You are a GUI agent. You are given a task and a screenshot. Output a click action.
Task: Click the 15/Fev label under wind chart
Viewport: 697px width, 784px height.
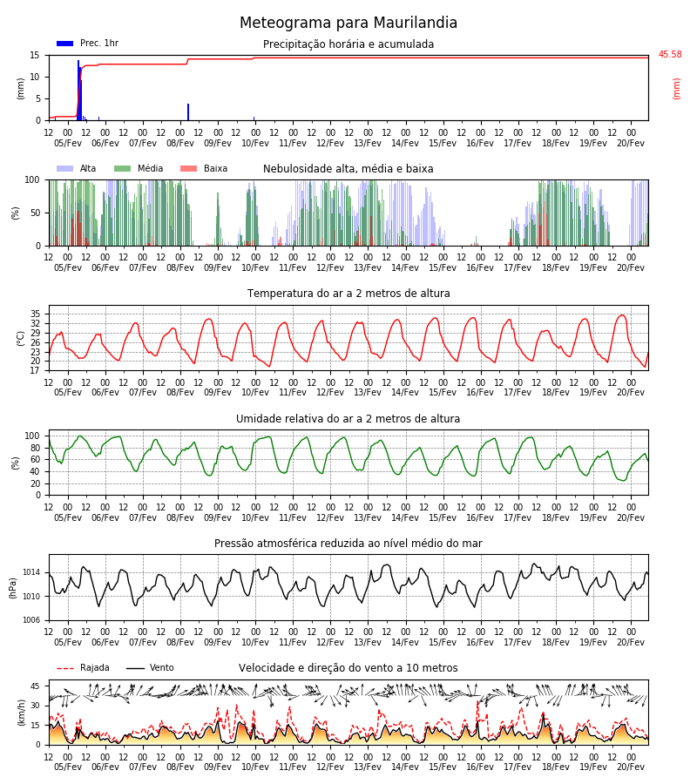pyautogui.click(x=443, y=767)
